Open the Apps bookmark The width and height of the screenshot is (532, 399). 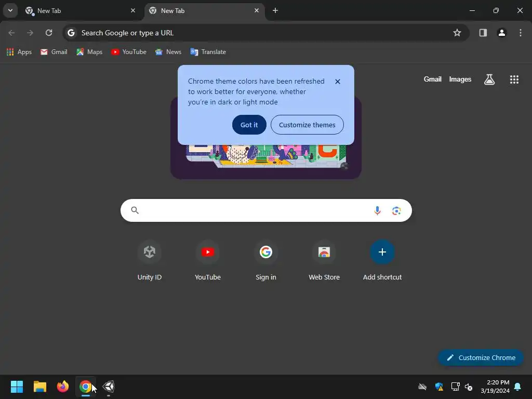[19, 52]
